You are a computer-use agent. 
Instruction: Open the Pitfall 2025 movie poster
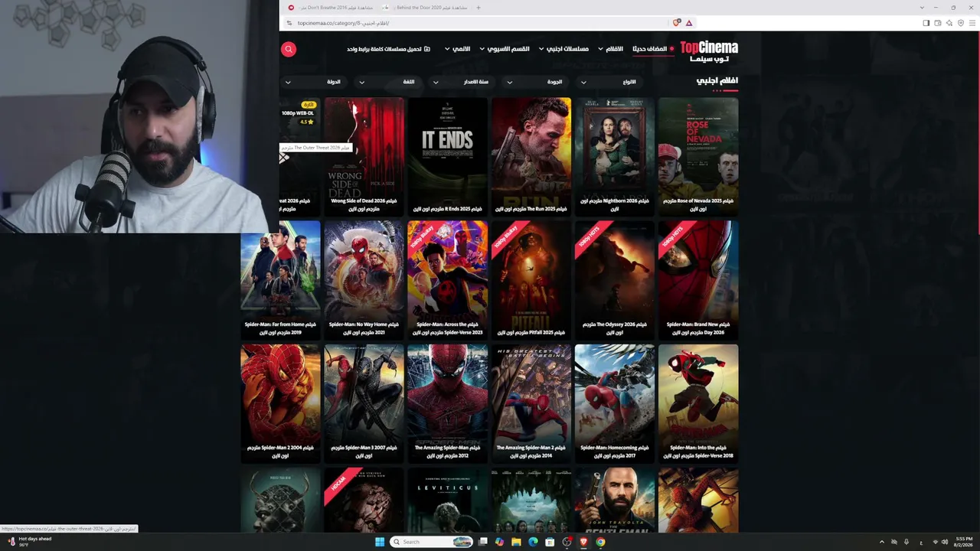coord(531,280)
